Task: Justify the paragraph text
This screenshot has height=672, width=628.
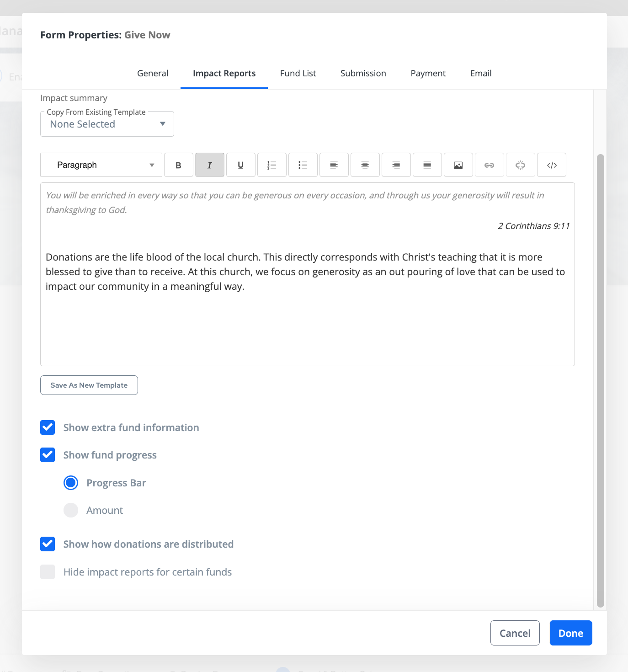Action: [x=427, y=165]
